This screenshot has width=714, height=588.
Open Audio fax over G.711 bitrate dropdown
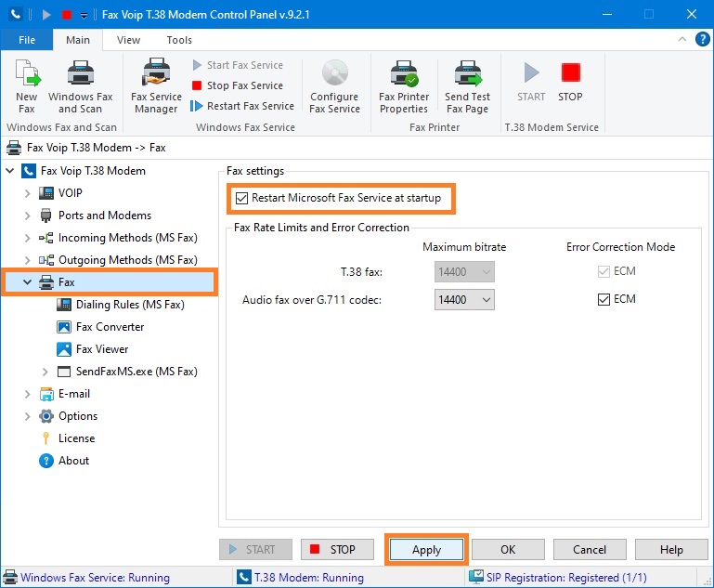pyautogui.click(x=464, y=300)
